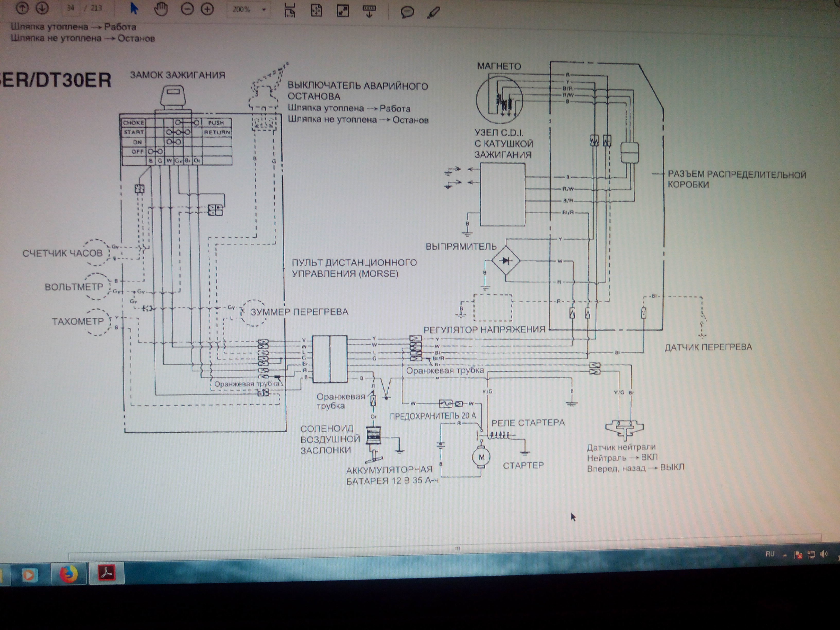Open read mode / keyboard download icon
The height and width of the screenshot is (630, 840).
coord(369,11)
